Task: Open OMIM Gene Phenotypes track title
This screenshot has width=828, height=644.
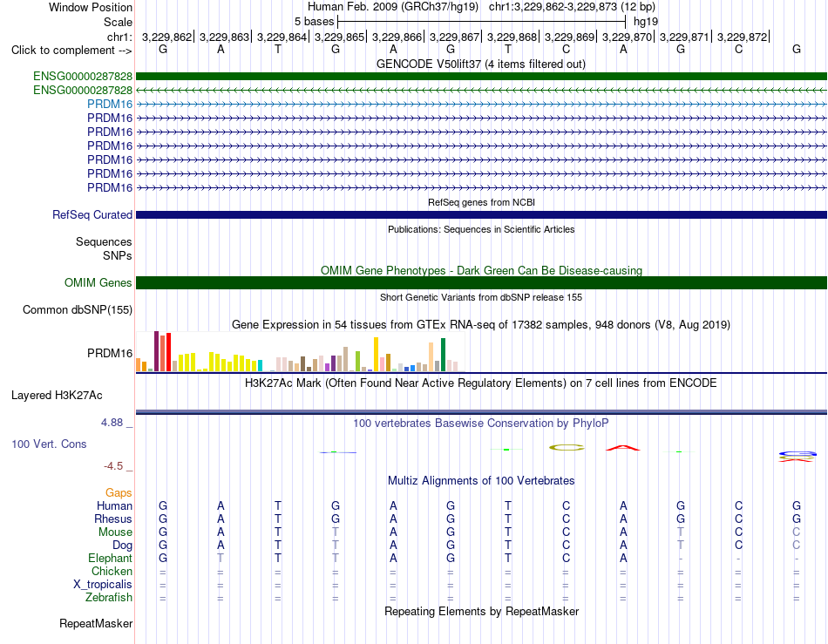Action: click(481, 271)
